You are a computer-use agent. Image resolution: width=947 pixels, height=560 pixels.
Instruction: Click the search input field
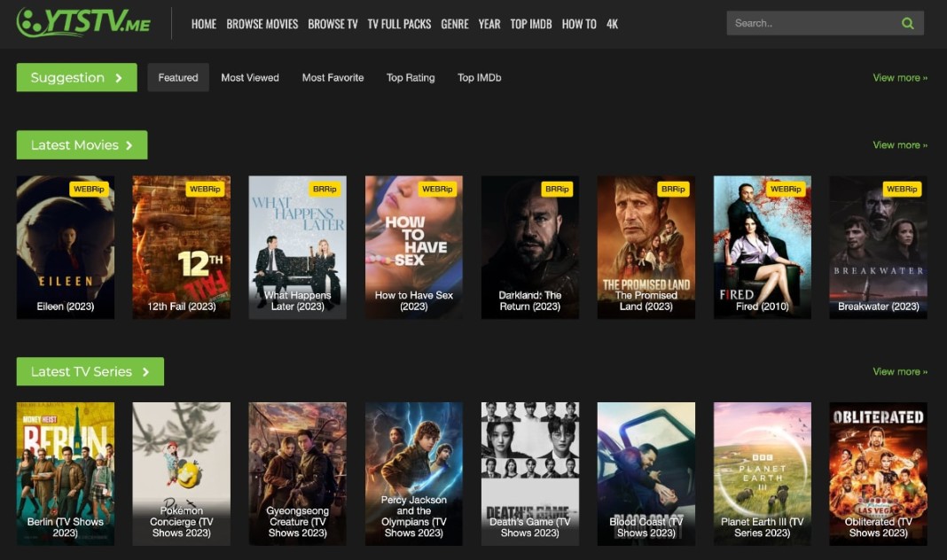pos(807,23)
